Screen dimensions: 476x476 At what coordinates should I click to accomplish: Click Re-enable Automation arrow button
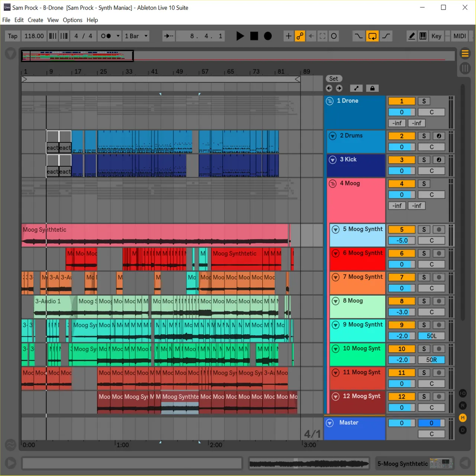click(311, 36)
